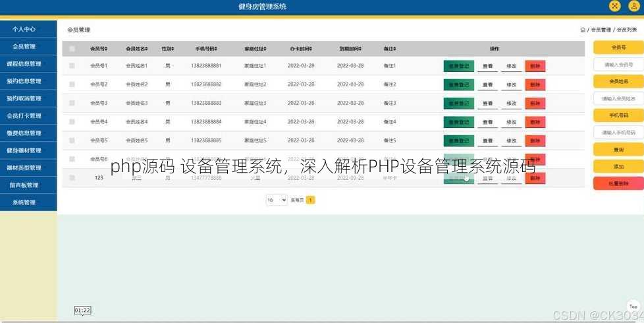
Task: Tick the checkbox for 会员号5 row
Action: click(72, 140)
